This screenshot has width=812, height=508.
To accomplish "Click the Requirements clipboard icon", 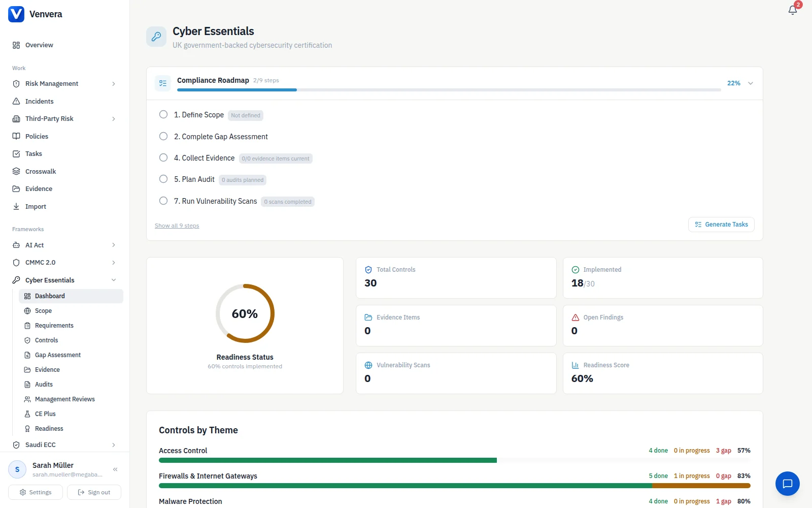I will pyautogui.click(x=27, y=326).
